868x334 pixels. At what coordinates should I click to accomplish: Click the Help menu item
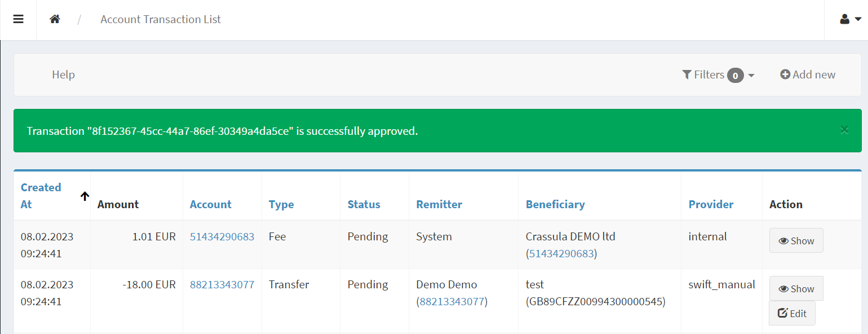click(x=63, y=74)
